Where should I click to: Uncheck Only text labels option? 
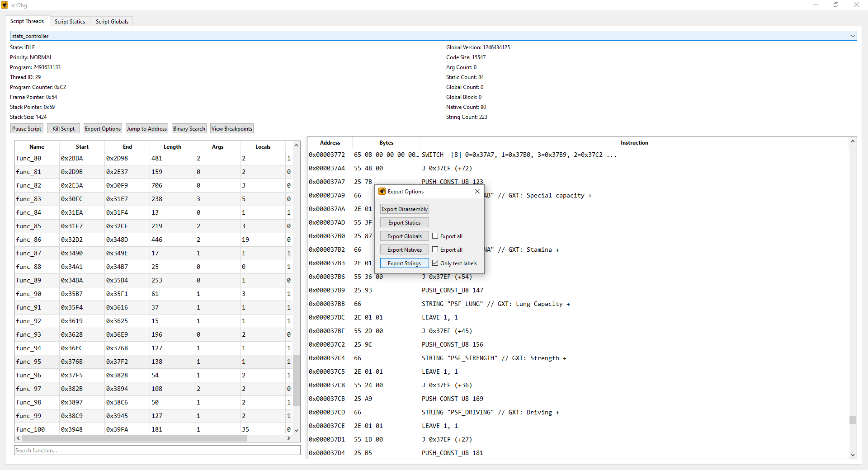(x=435, y=263)
